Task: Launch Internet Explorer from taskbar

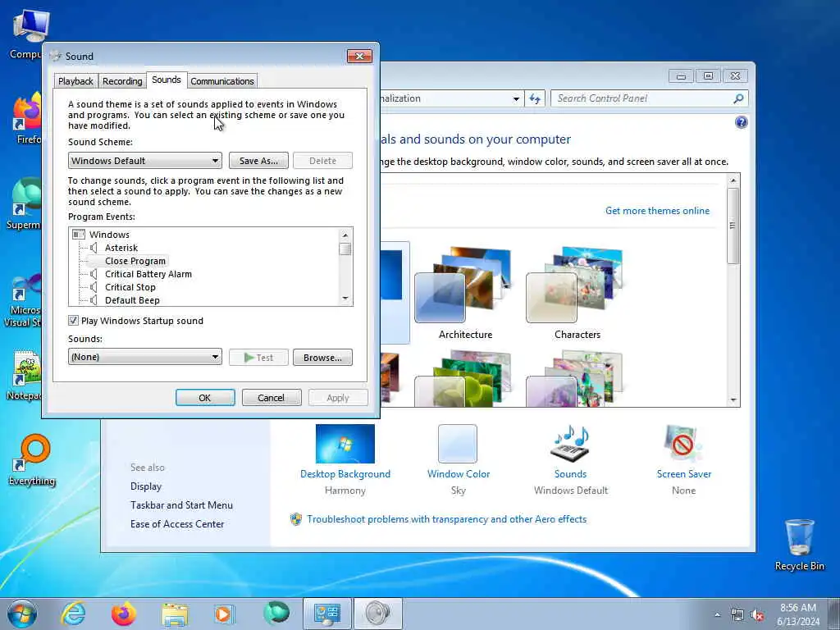Action: click(x=73, y=614)
